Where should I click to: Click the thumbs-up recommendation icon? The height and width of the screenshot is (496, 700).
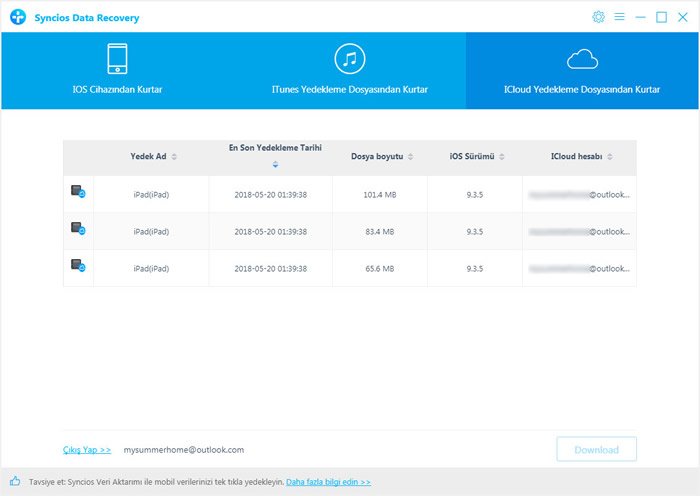point(15,481)
